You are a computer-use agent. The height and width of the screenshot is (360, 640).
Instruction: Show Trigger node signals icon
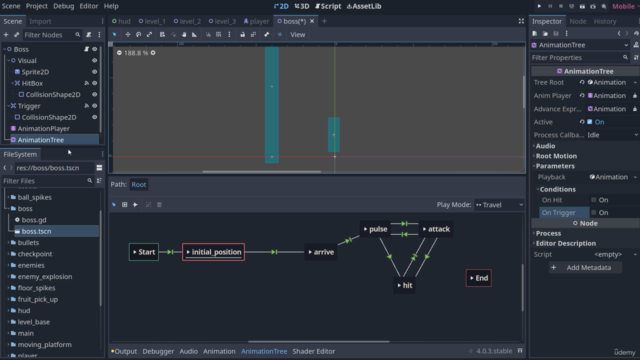coord(87,106)
